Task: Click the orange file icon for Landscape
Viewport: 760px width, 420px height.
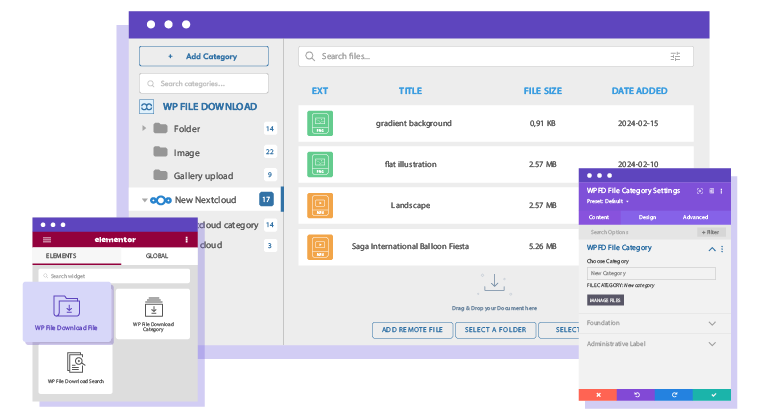Action: (320, 205)
